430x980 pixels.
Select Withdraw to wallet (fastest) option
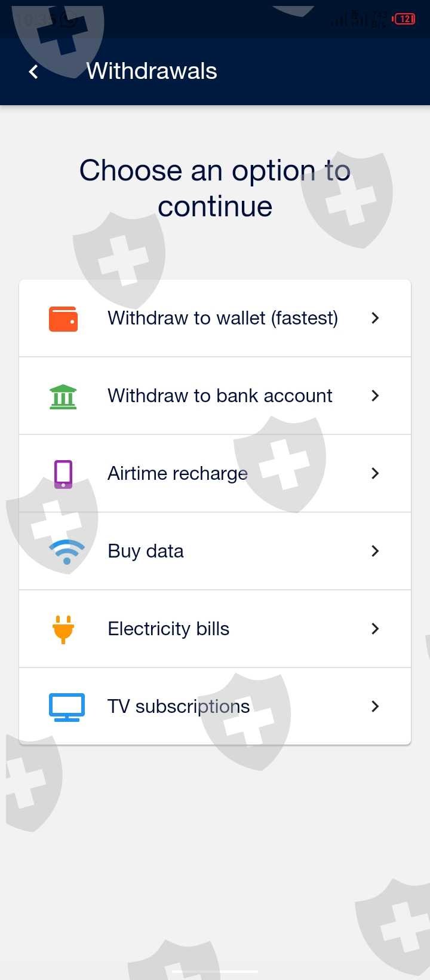coord(222,318)
